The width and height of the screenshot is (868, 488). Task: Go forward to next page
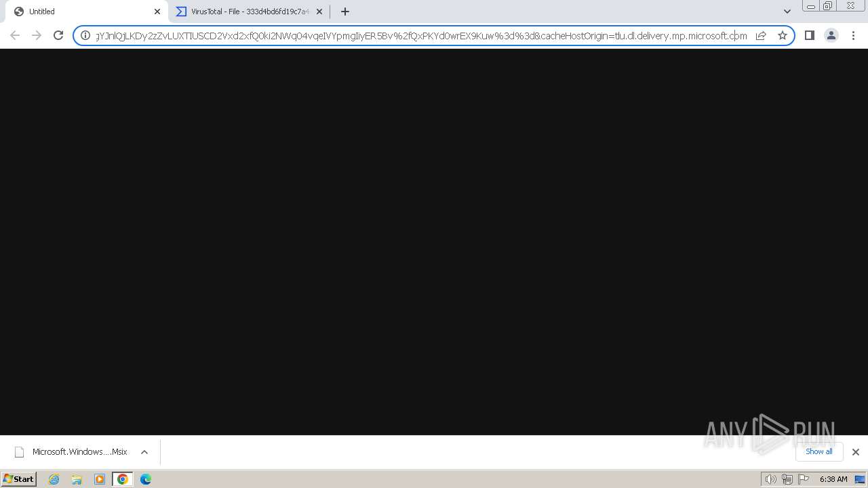tap(37, 35)
